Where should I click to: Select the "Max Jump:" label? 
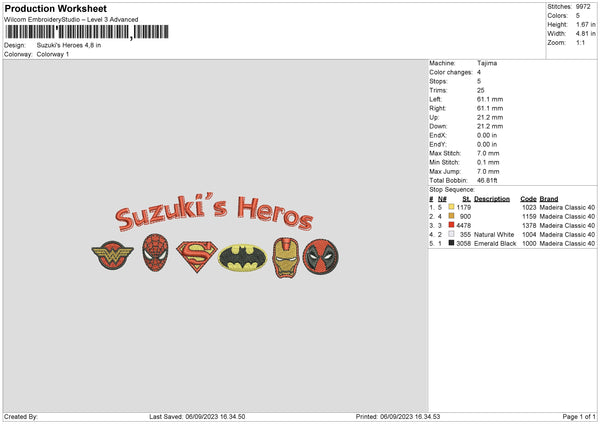(x=445, y=171)
